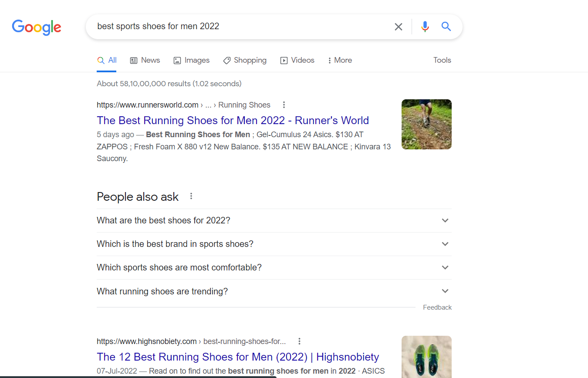Switch to the Shopping tab
Screen dimensions: 588x378
click(245, 61)
